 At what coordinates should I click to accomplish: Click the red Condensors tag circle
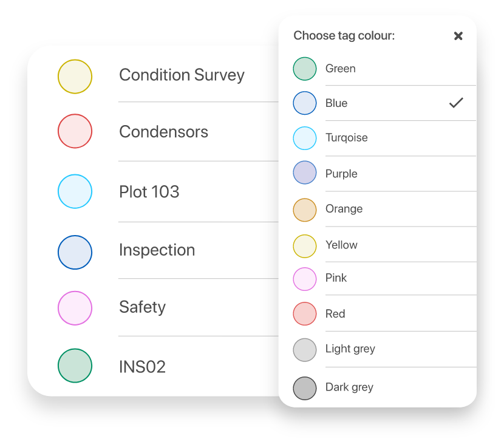(75, 131)
